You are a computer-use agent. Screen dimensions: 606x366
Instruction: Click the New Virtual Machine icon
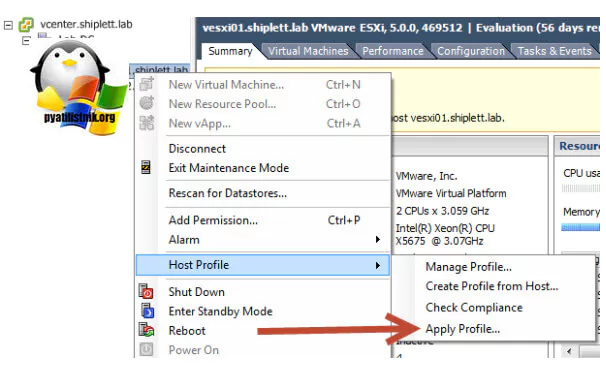[147, 84]
